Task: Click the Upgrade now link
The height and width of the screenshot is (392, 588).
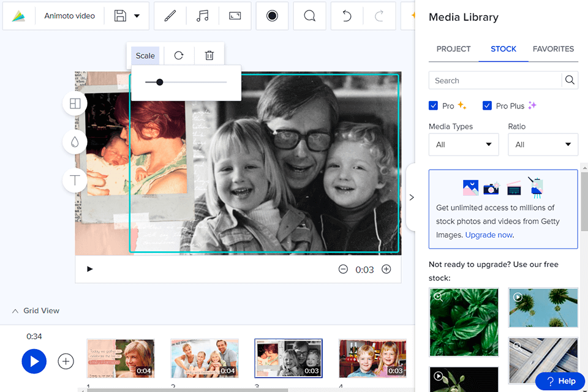Action: pos(489,235)
